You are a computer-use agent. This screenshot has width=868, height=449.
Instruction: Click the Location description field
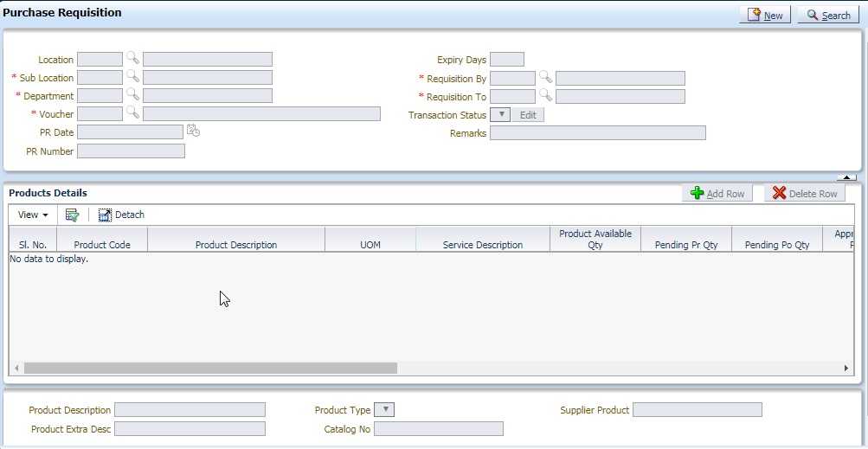pyautogui.click(x=208, y=59)
